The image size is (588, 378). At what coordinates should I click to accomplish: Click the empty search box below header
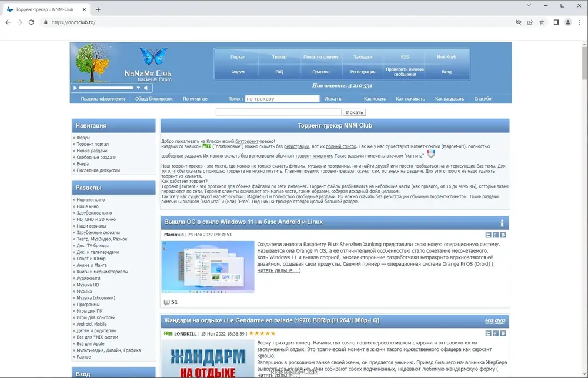(278, 112)
